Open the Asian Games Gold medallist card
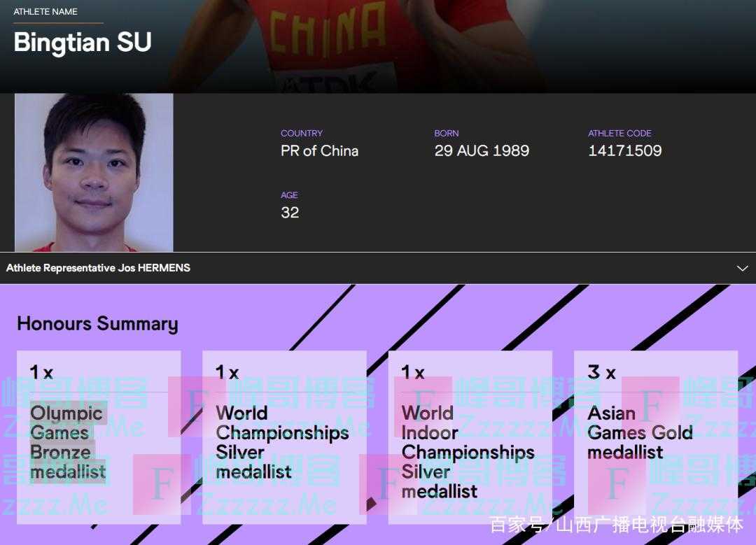The height and width of the screenshot is (545, 756). pyautogui.click(x=656, y=437)
